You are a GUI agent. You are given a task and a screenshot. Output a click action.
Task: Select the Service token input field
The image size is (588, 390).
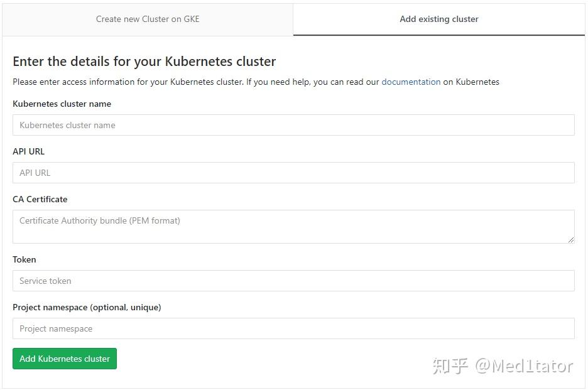[x=293, y=281]
